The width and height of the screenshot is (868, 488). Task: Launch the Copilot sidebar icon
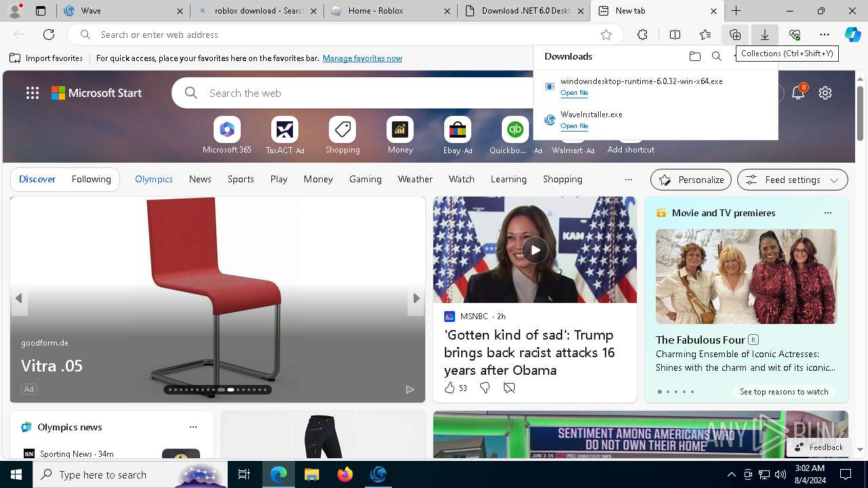pos(852,35)
